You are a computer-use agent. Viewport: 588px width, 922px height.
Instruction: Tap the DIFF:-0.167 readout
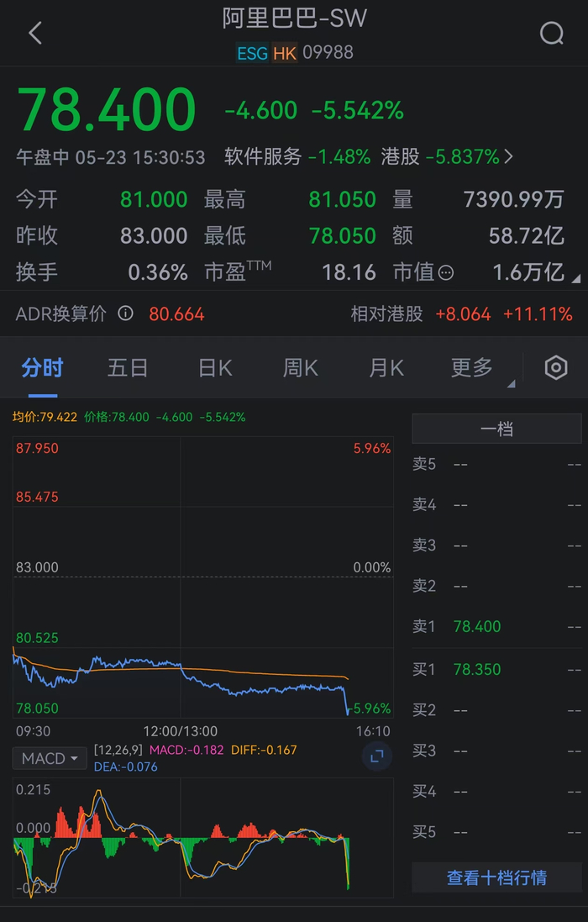[x=264, y=750]
